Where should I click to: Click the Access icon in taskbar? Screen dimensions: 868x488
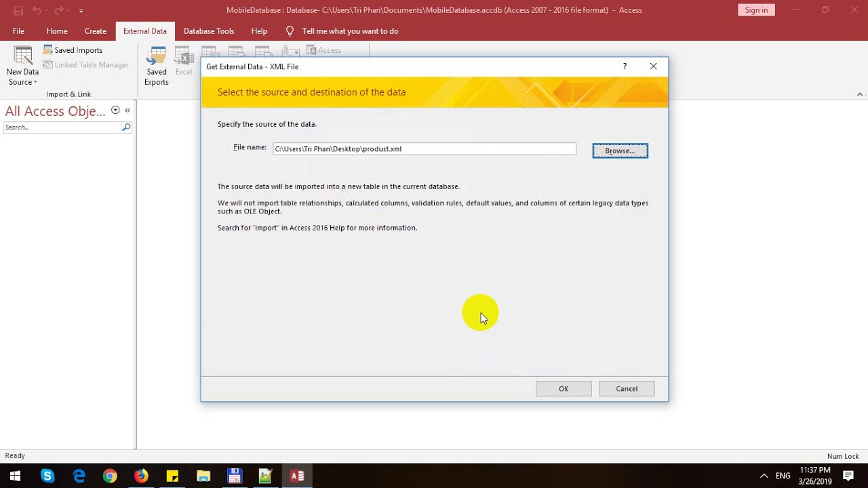pyautogui.click(x=297, y=476)
